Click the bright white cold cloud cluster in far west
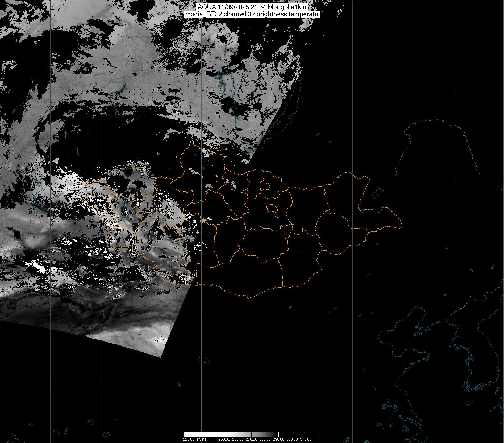The width and height of the screenshot is (504, 443). (37, 266)
